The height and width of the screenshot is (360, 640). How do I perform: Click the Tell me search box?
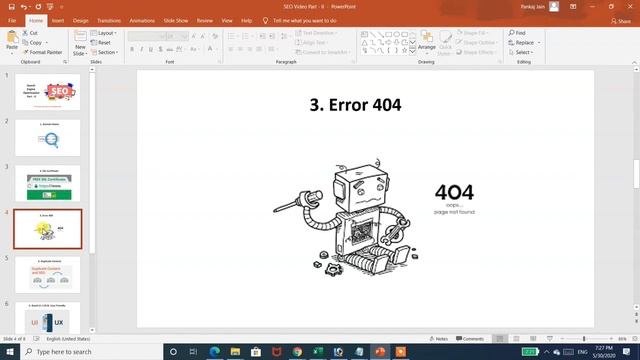click(300, 20)
